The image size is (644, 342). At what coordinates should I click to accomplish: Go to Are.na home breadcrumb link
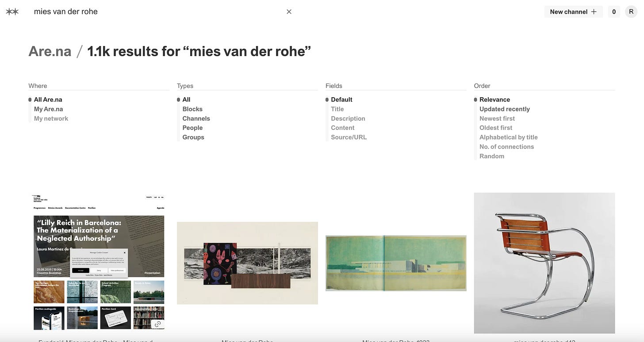coord(50,51)
